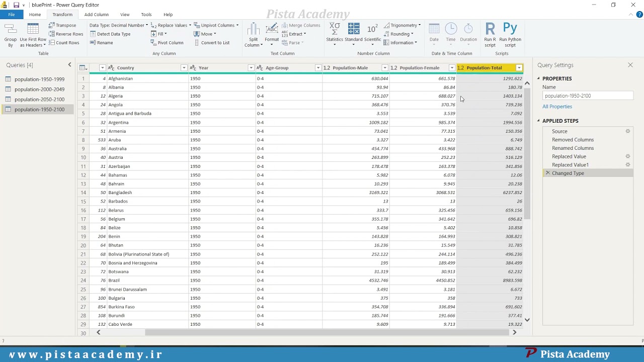The width and height of the screenshot is (644, 362).
Task: Switch to the Add Column tab
Action: [96, 15]
